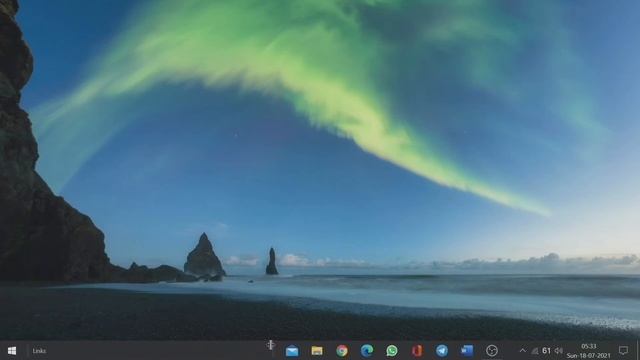Open the Action Center notifications

coord(623,351)
